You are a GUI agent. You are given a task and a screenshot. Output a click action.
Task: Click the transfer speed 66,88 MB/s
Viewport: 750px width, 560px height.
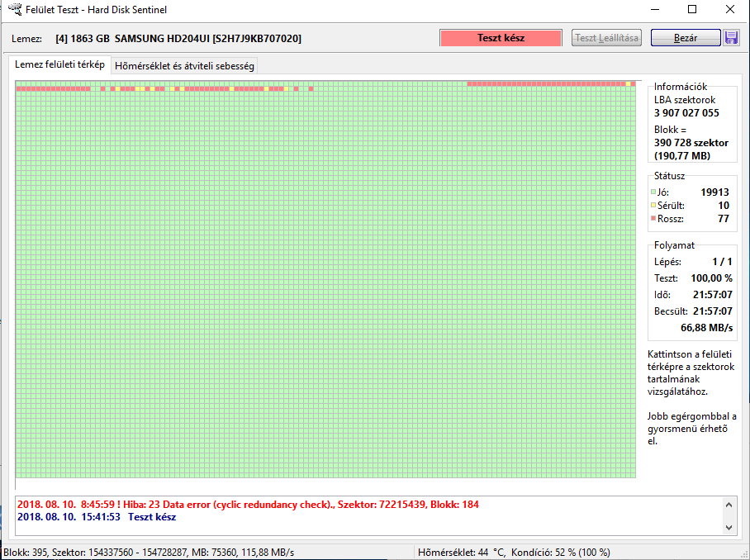coord(706,328)
